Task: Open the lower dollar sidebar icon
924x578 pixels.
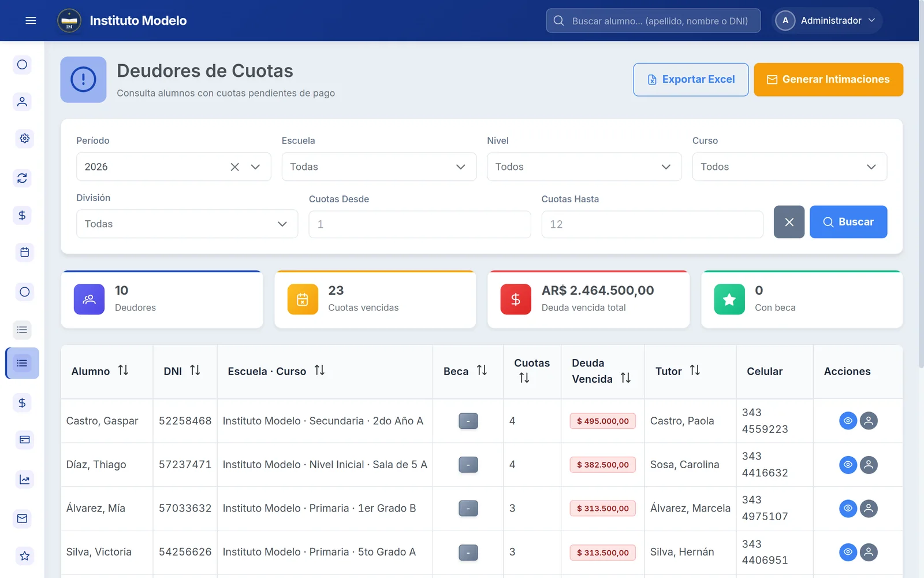Action: [23, 403]
